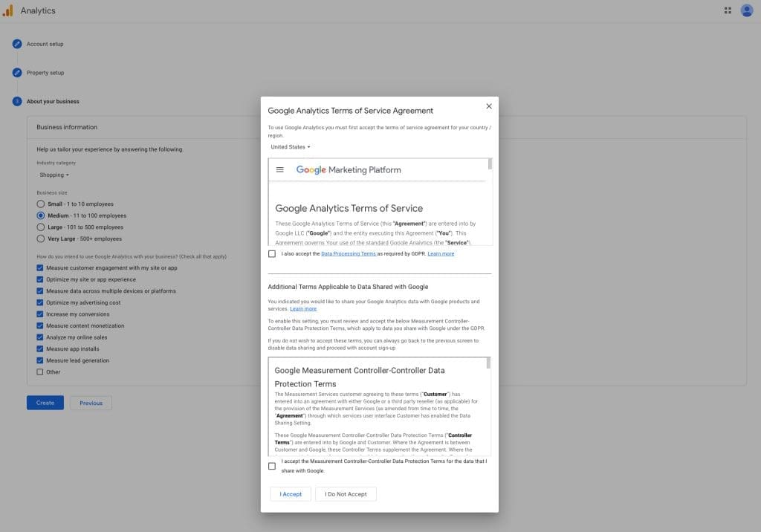Click Additional Terms Applicable to Data heading
761x532 pixels.
tap(348, 286)
